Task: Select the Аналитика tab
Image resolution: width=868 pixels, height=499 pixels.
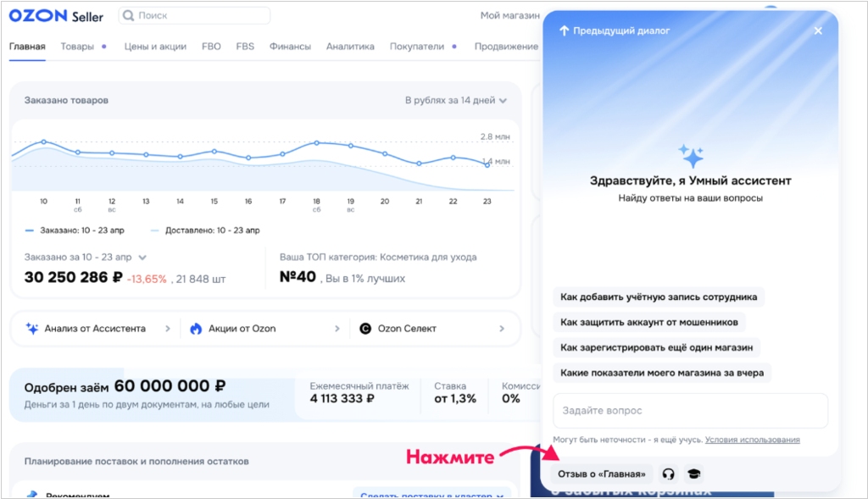Action: point(350,47)
